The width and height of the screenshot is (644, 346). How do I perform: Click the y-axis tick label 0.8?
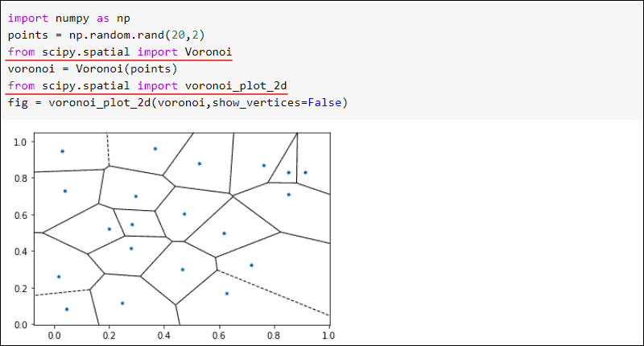click(20, 179)
